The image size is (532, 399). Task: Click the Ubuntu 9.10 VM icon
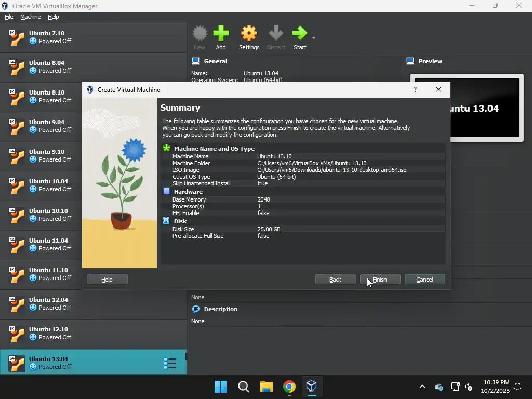coord(17,156)
